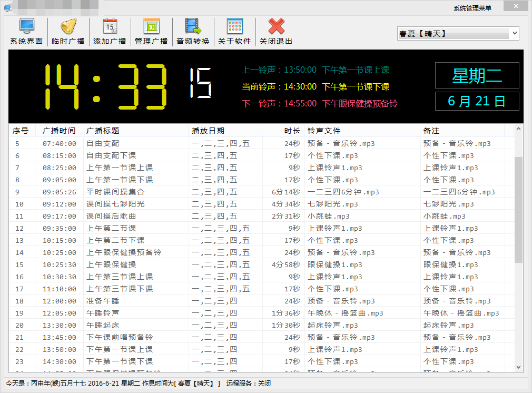Select the 准备午睡 broadcast entry
This screenshot has height=393, width=532.
click(x=132, y=301)
